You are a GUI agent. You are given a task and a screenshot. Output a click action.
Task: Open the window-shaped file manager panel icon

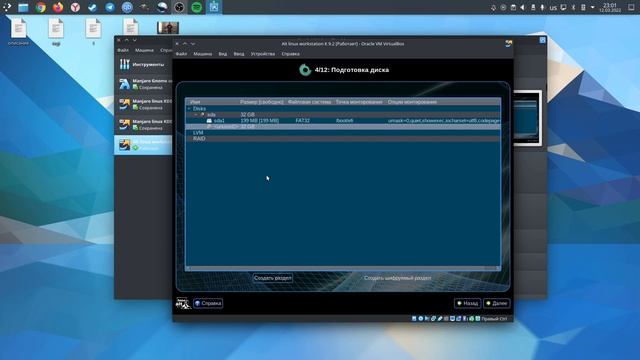point(23,7)
